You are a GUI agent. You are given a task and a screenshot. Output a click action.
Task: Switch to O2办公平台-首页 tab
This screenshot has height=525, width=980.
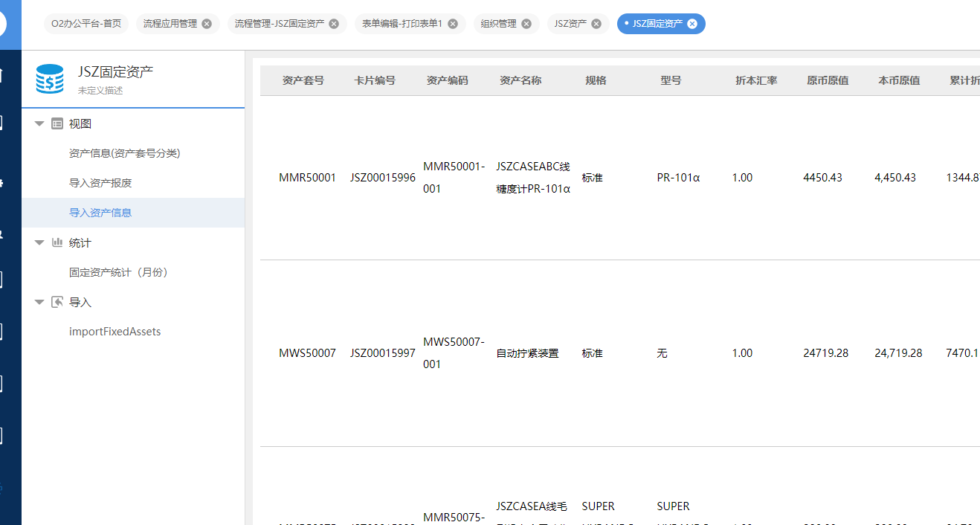pos(86,24)
